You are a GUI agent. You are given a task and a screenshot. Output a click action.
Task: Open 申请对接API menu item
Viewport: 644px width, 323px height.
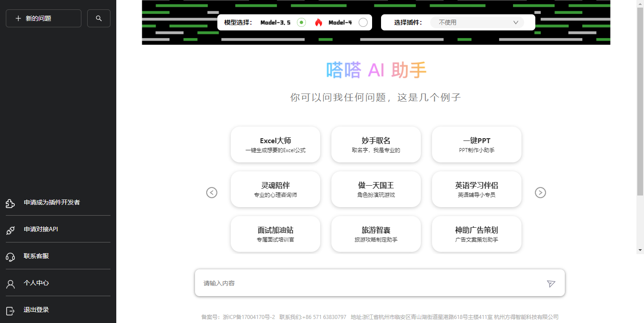[58, 229]
